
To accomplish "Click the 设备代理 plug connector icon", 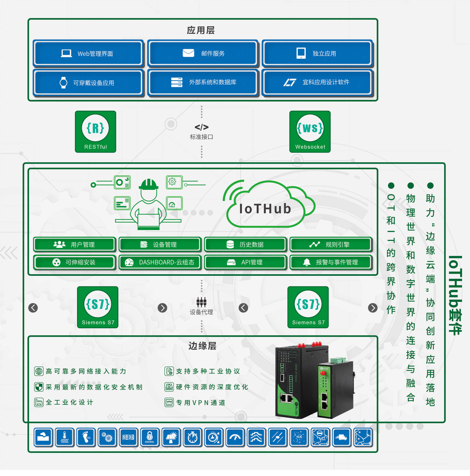I will (201, 302).
